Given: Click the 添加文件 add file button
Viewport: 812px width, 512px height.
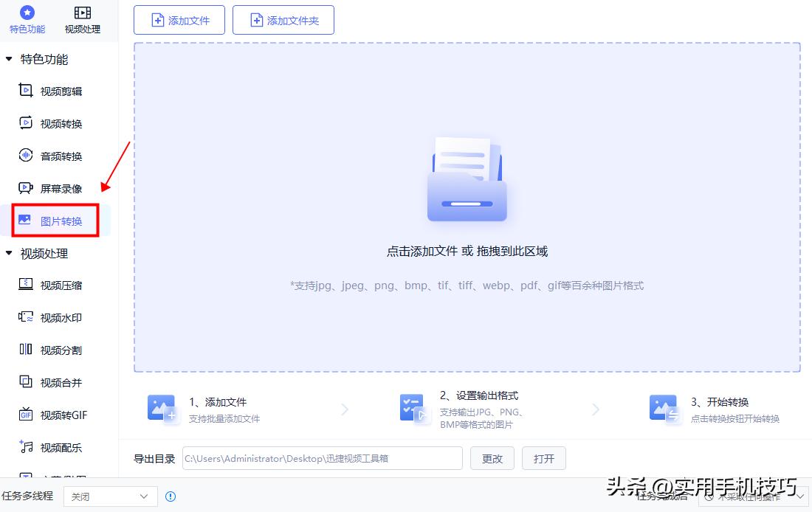Looking at the screenshot, I should 179,20.
